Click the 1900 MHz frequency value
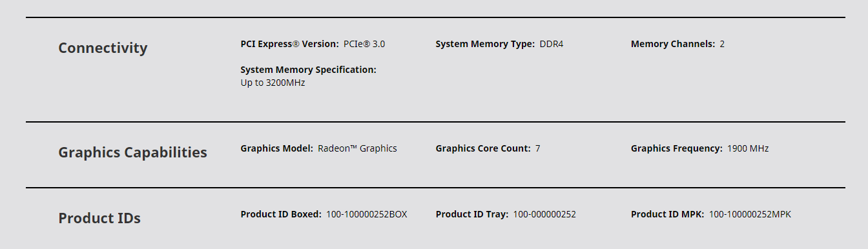The width and height of the screenshot is (868, 249). [x=748, y=148]
